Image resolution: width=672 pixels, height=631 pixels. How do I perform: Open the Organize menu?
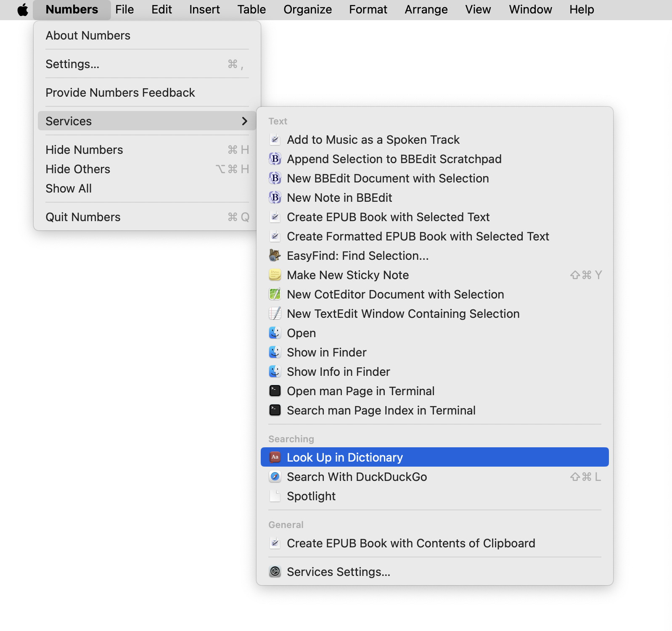point(307,10)
